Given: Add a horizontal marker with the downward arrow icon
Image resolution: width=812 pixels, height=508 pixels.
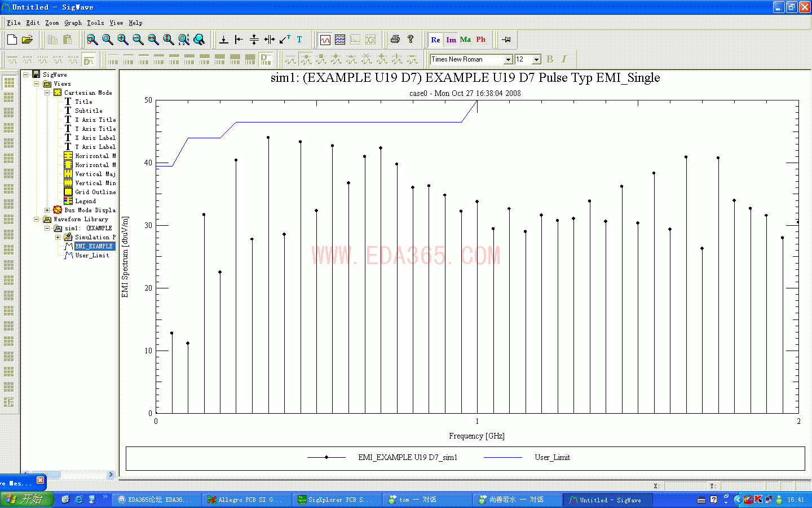Looking at the screenshot, I should (224, 40).
